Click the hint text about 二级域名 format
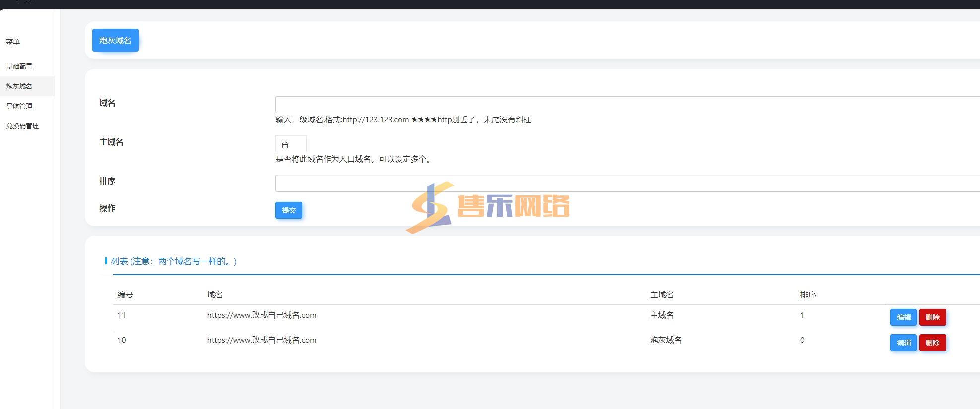980x409 pixels. [403, 120]
